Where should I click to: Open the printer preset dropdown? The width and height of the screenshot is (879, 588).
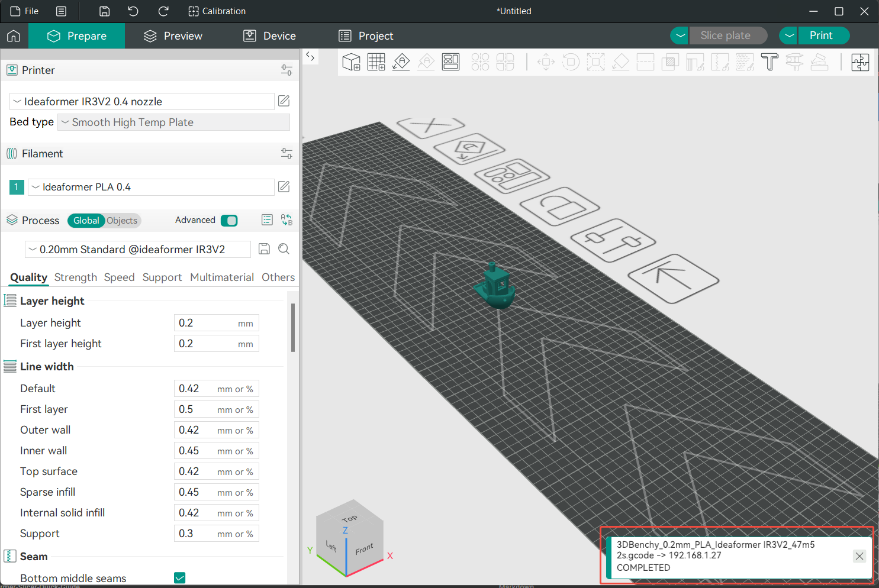[x=142, y=102]
